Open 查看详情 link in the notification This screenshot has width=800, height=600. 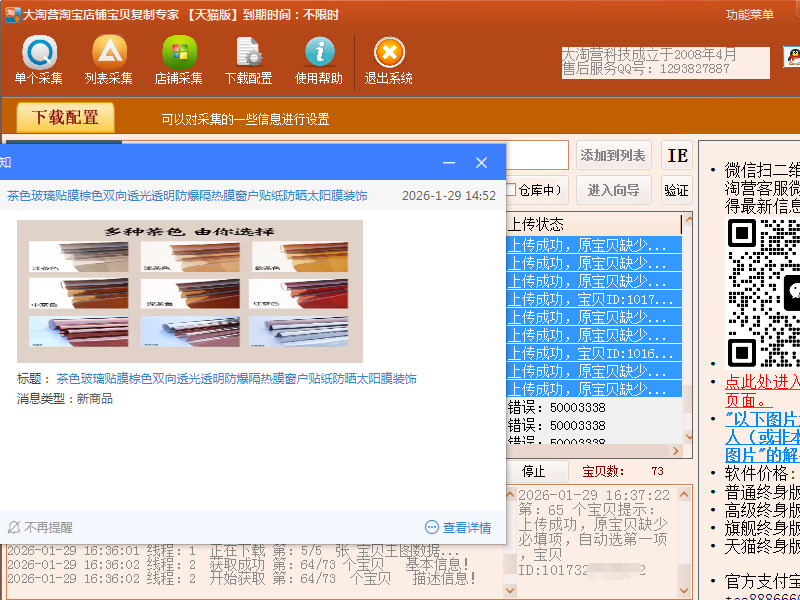click(458, 527)
